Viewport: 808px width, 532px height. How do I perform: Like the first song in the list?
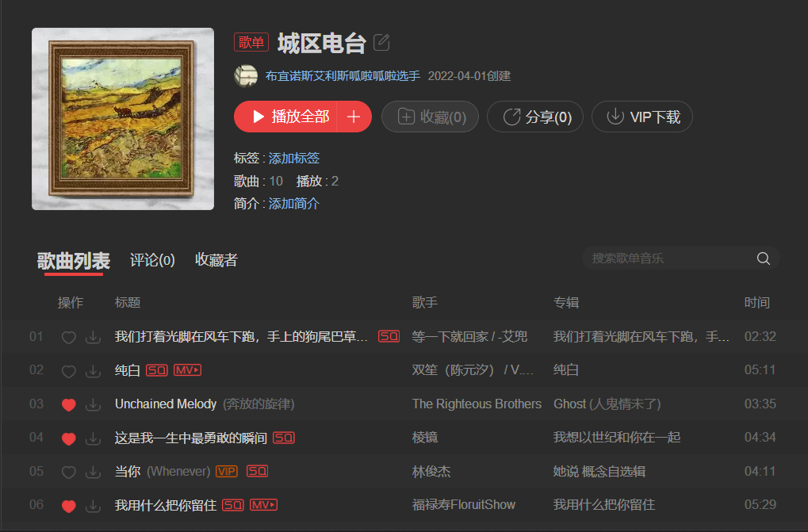tap(68, 337)
